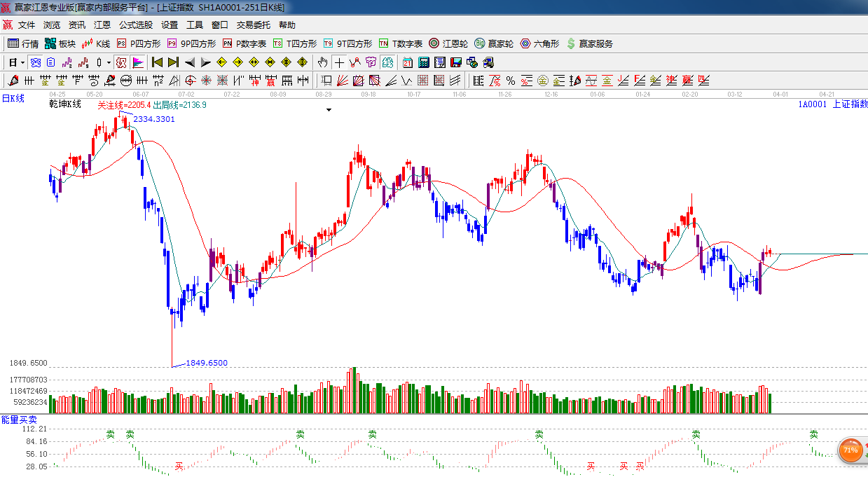Open the 公式选股 menu

pyautogui.click(x=135, y=25)
